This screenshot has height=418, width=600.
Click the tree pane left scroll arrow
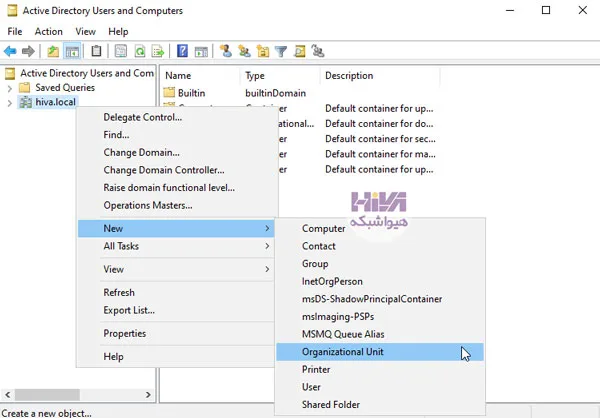(x=8, y=395)
